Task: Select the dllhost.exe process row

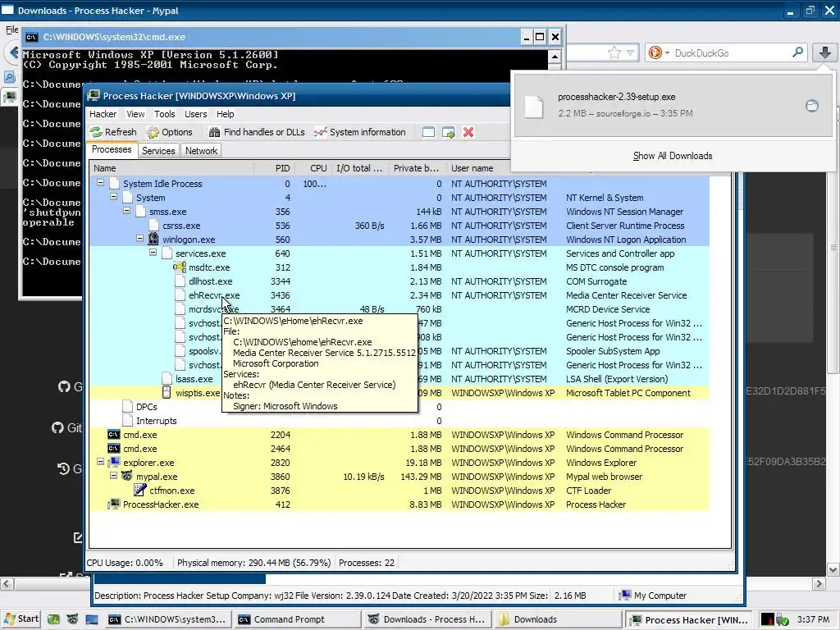Action: point(399,281)
